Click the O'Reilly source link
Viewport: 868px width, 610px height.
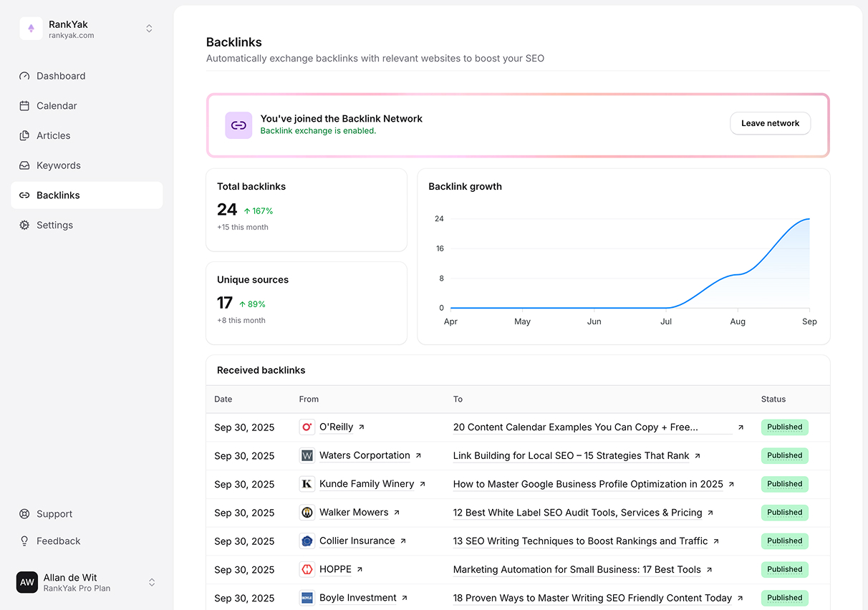click(x=336, y=427)
